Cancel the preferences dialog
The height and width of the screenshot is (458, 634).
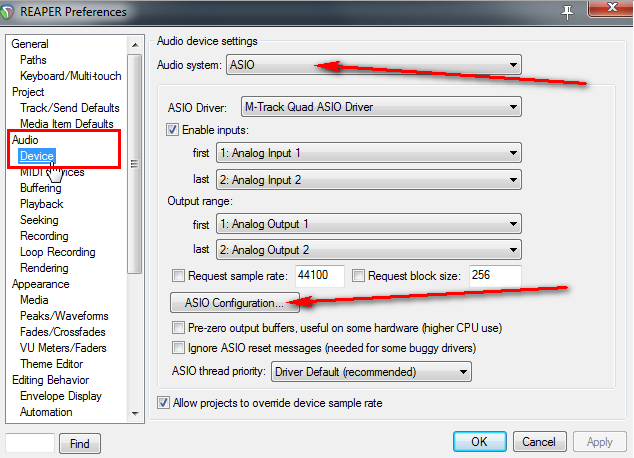[x=539, y=441]
